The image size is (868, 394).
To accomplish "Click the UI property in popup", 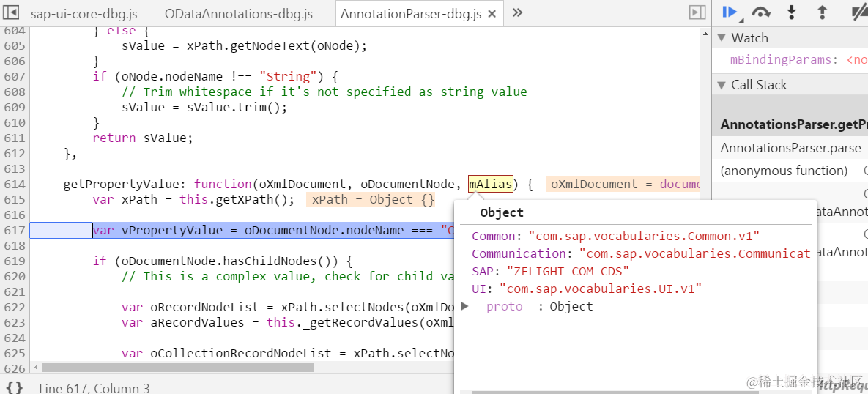I will (479, 289).
